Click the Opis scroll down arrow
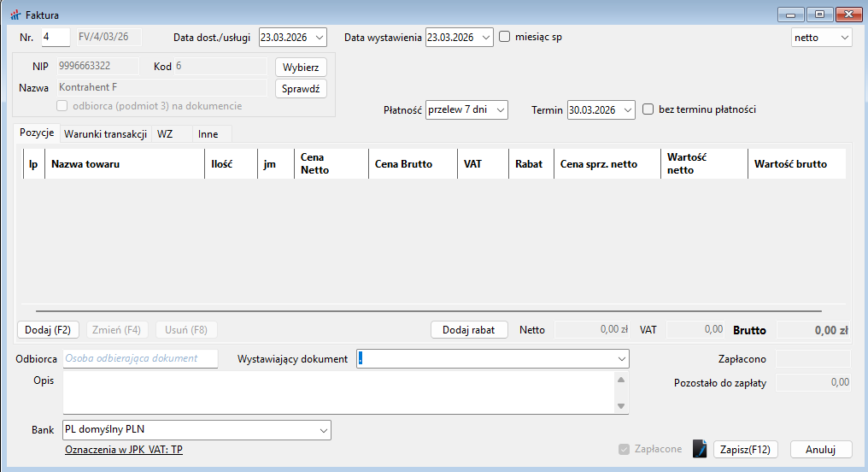Screen dimensions: 868x472 [x=621, y=406]
